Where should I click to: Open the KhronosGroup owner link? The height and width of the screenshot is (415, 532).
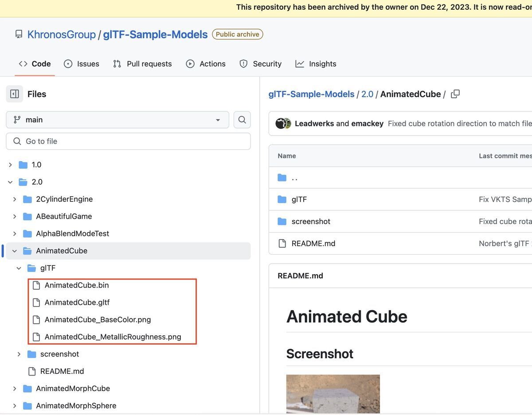[x=62, y=35]
